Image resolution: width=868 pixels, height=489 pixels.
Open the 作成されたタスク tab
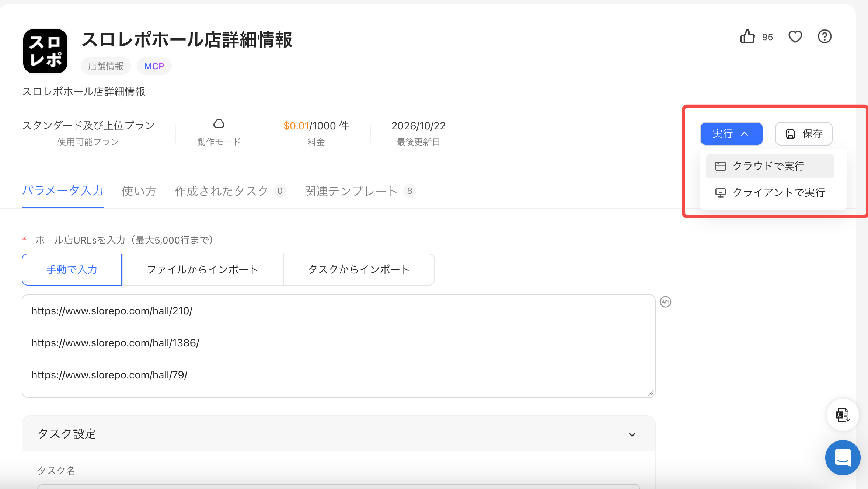tap(230, 191)
